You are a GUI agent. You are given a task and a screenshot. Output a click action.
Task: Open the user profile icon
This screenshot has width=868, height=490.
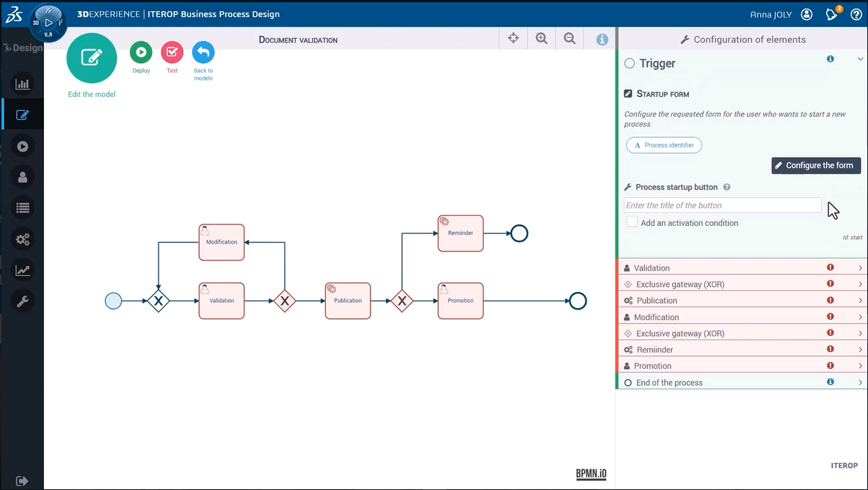(806, 15)
